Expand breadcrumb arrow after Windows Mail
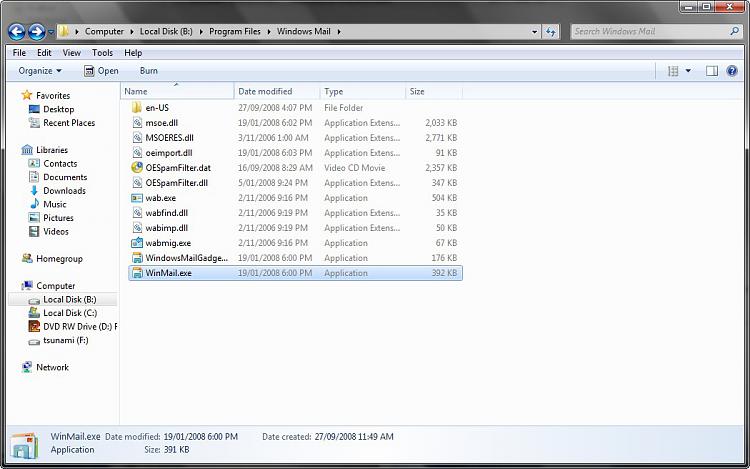The width and height of the screenshot is (750, 469). point(339,32)
